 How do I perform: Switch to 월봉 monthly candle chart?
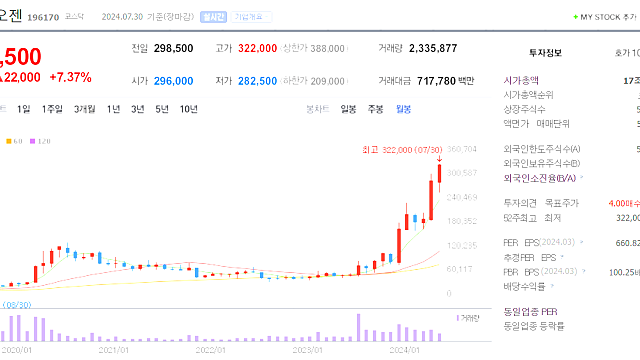tap(403, 109)
